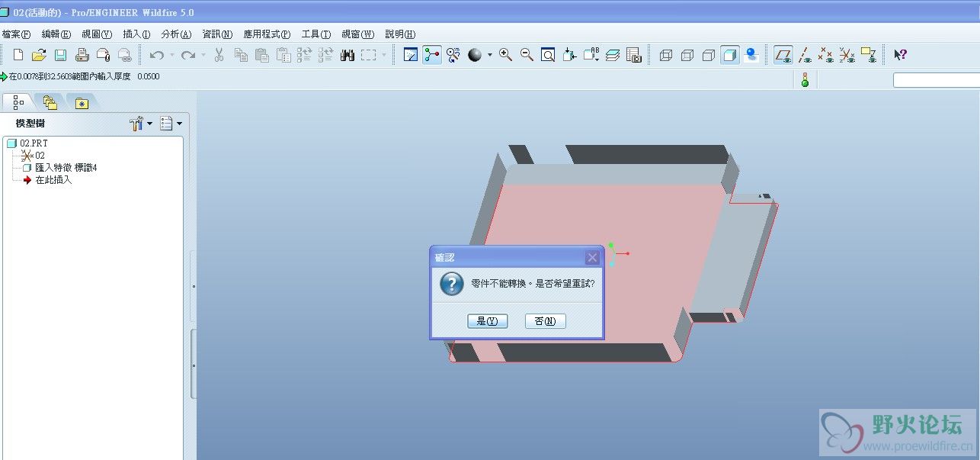Open the layers icon in toolbar
Image resolution: width=980 pixels, height=460 pixels.
click(613, 55)
